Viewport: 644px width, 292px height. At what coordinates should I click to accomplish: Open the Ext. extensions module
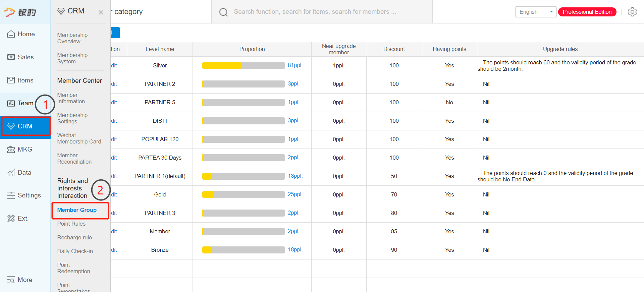pos(18,218)
